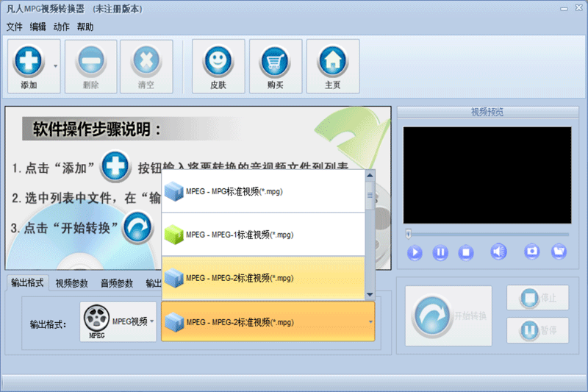Choose highlighted MPEG-2标准视频 option in the list
The height and width of the screenshot is (392, 588).
coord(263,278)
